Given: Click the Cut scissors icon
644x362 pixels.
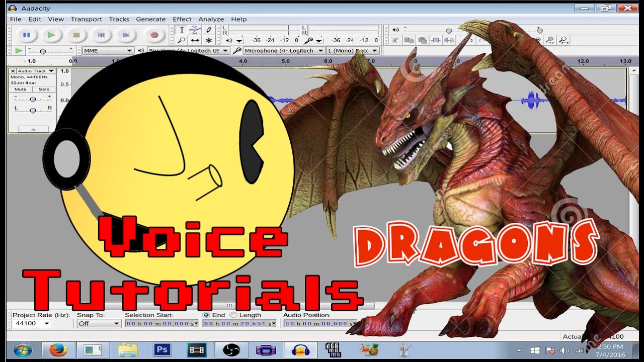Looking at the screenshot, I should click(396, 40).
